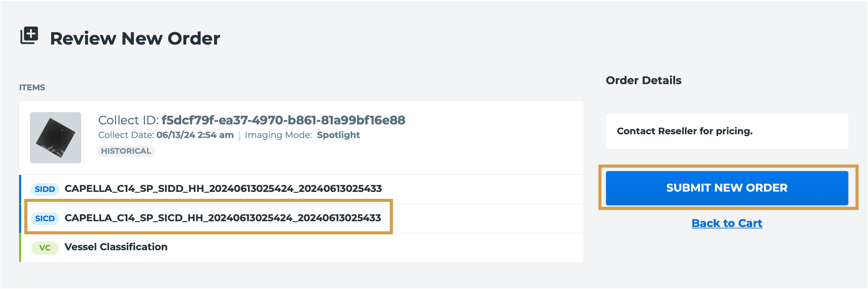Click the VC analytics badge
The image size is (868, 289).
(x=45, y=248)
